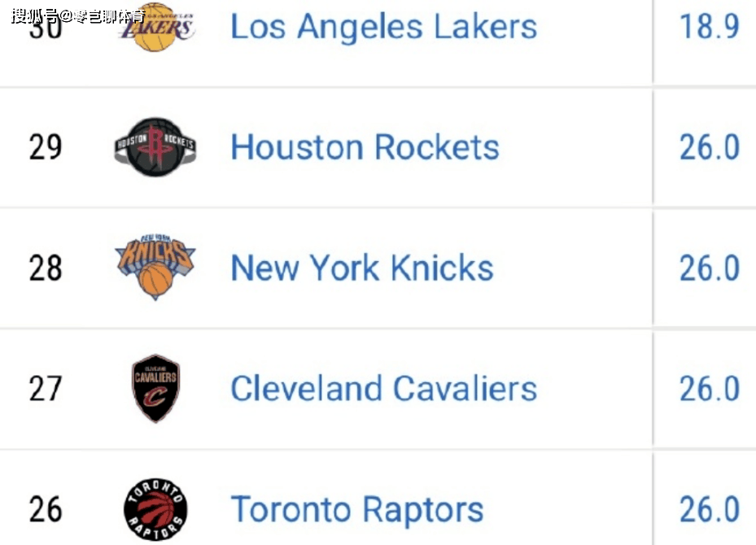Click the Cleveland Cavaliers shield logo
This screenshot has width=756, height=545.
[155, 388]
